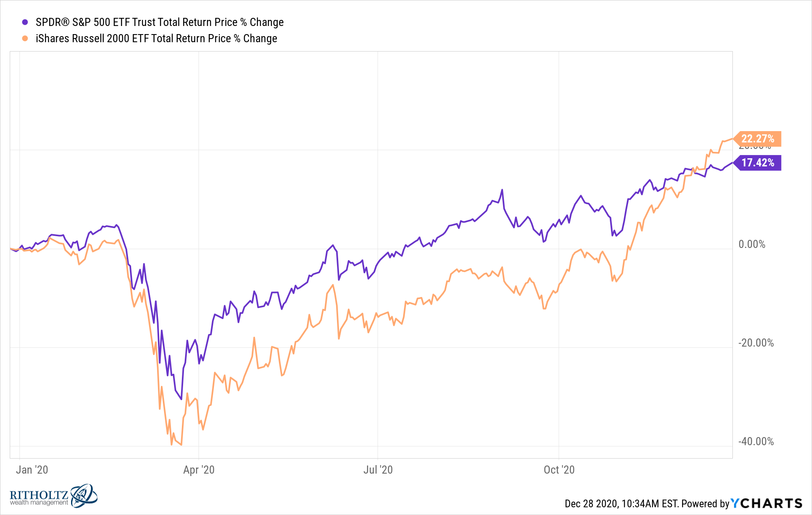Image resolution: width=812 pixels, height=515 pixels.
Task: Click the -20.00% y-axis label
Action: (756, 343)
